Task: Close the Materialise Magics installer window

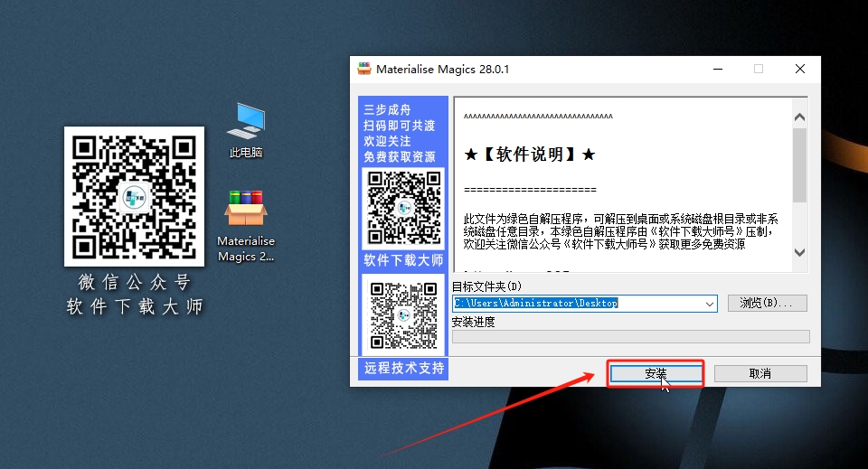Action: pyautogui.click(x=800, y=70)
